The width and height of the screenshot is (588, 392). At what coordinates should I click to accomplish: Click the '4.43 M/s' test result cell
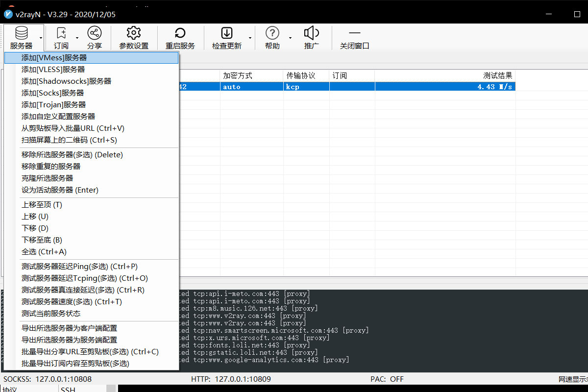[445, 87]
